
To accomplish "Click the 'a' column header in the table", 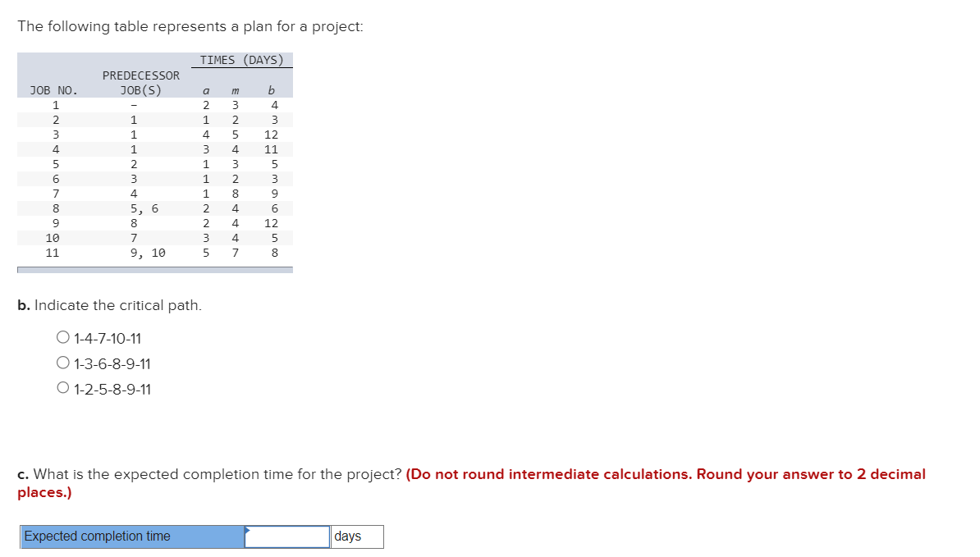I will (x=205, y=90).
